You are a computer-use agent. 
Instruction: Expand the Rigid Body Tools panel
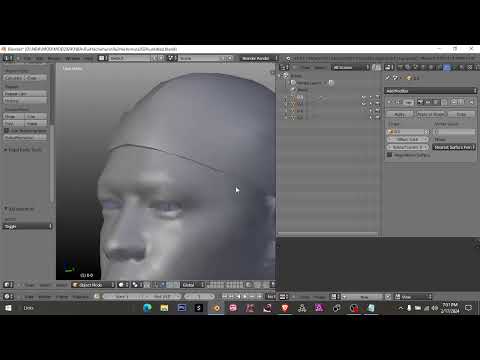click(x=23, y=150)
